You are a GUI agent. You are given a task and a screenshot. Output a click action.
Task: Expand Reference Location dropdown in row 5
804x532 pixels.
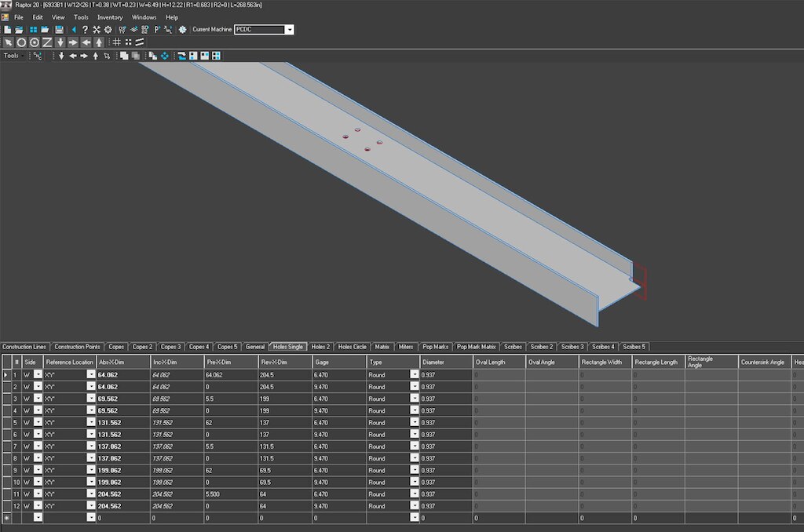(x=90, y=422)
